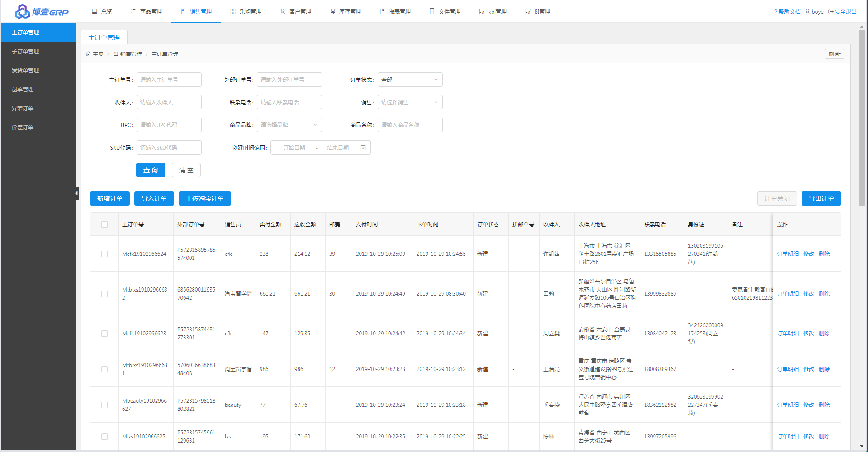Click the 主订单号 input field

pyautogui.click(x=169, y=80)
